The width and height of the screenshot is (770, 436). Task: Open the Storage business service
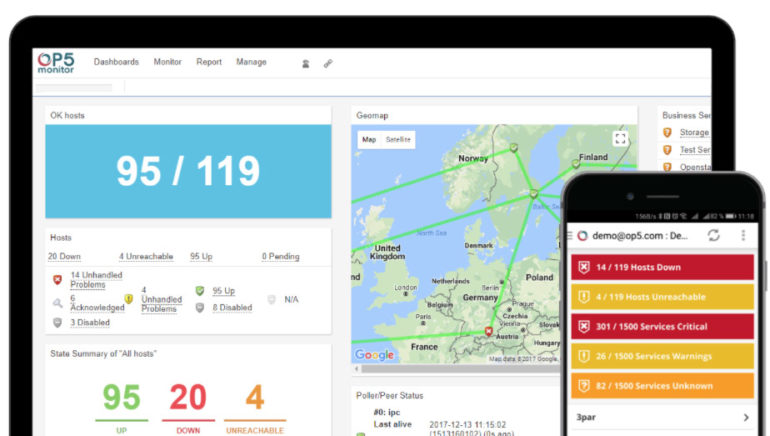694,132
